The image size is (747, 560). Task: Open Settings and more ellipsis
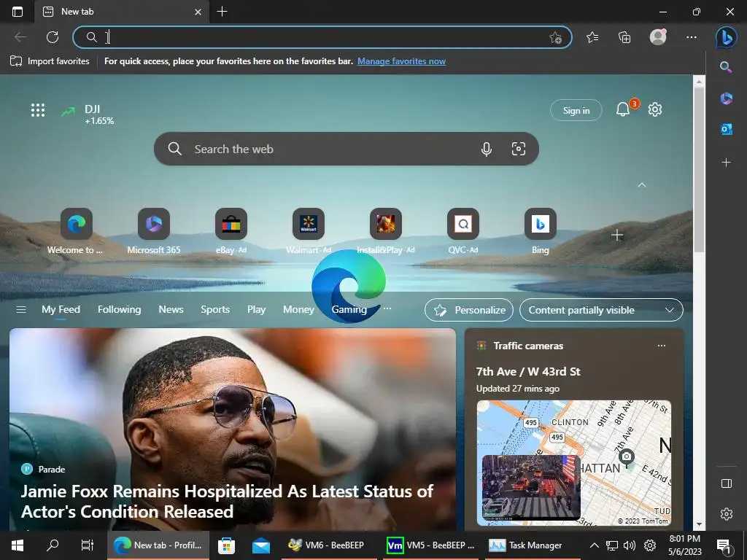tap(692, 37)
